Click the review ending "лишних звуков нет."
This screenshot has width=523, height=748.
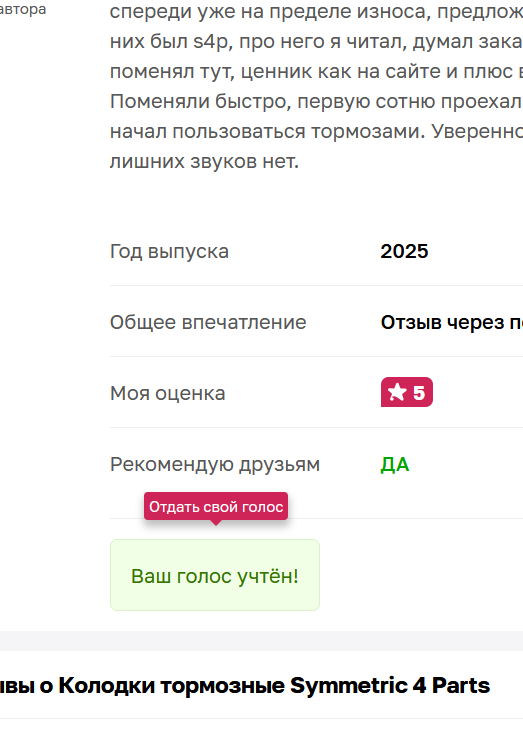(x=204, y=161)
